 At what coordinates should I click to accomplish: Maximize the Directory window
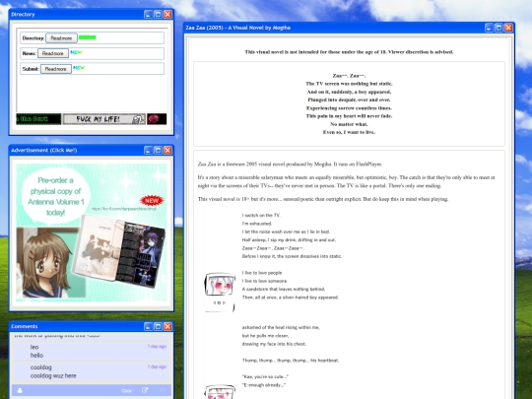pyautogui.click(x=158, y=14)
